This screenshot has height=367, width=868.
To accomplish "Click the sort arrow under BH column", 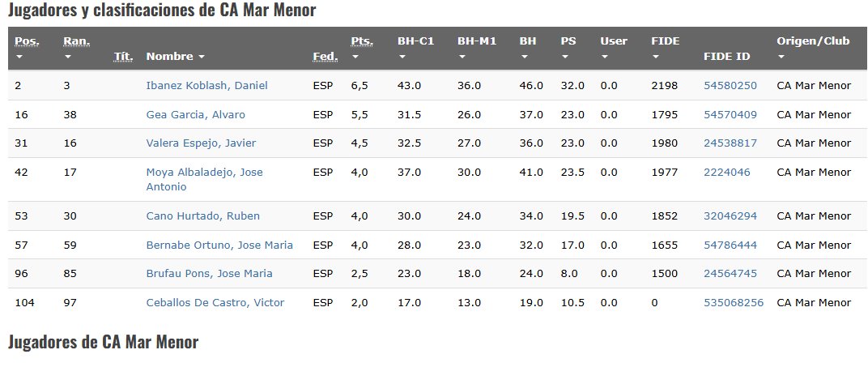I will pyautogui.click(x=524, y=57).
